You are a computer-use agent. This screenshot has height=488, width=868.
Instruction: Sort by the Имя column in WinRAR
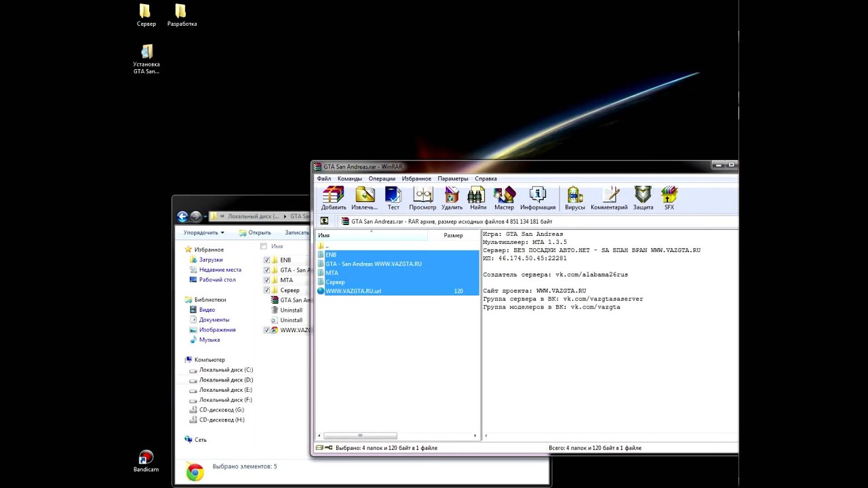(371, 235)
